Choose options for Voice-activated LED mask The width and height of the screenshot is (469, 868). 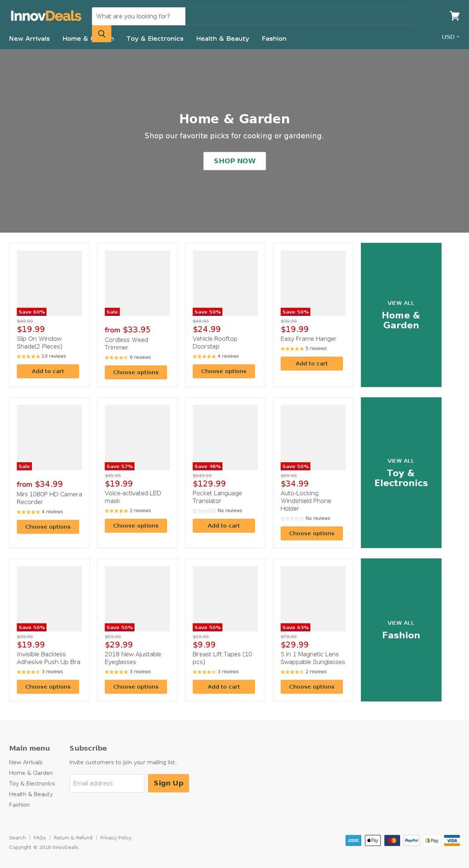tap(136, 526)
